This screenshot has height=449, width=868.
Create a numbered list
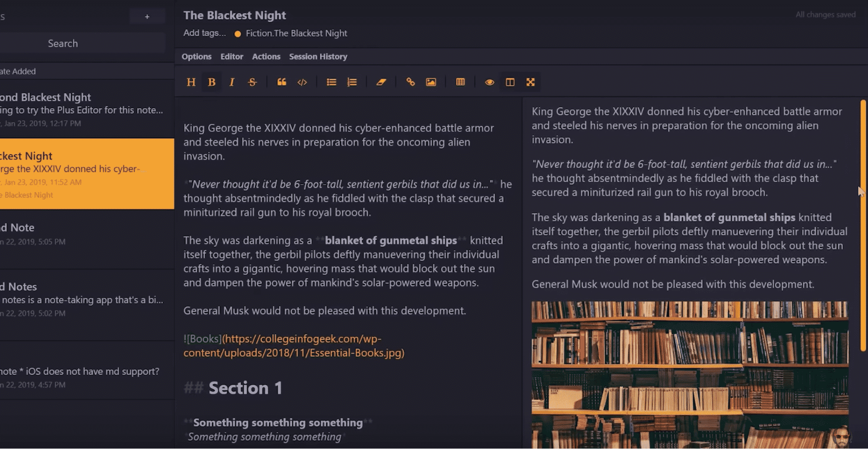352,82
